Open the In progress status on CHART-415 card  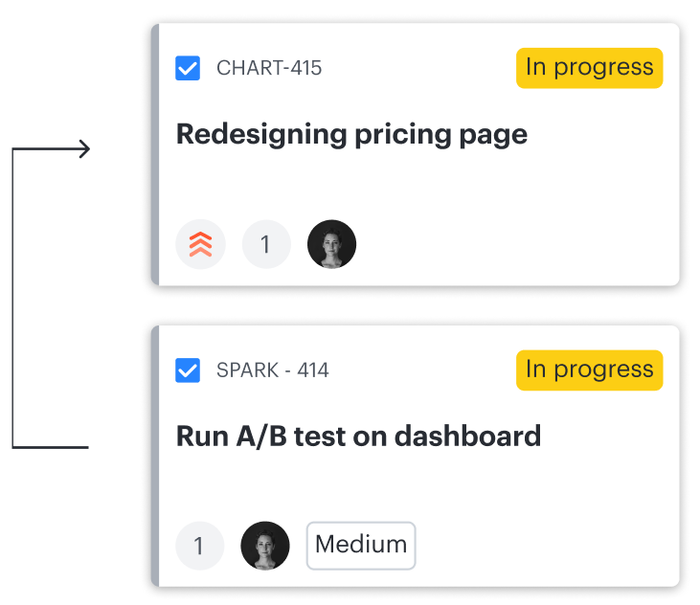point(589,68)
